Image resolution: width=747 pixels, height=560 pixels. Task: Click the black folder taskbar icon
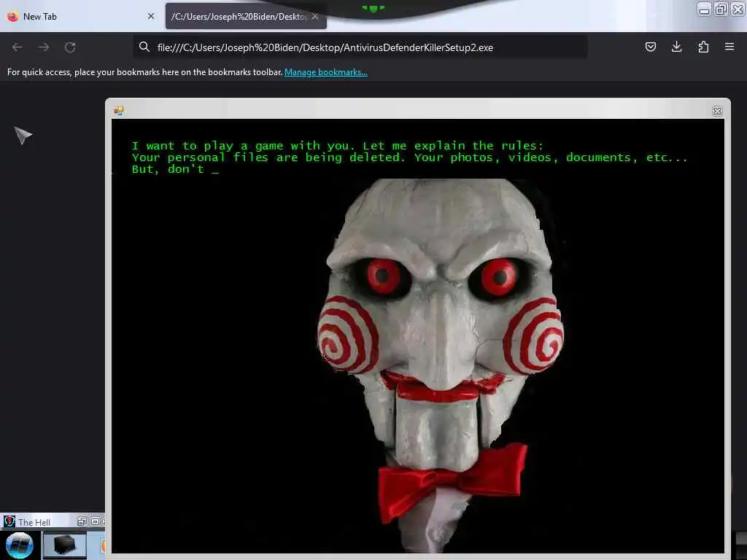[65, 545]
